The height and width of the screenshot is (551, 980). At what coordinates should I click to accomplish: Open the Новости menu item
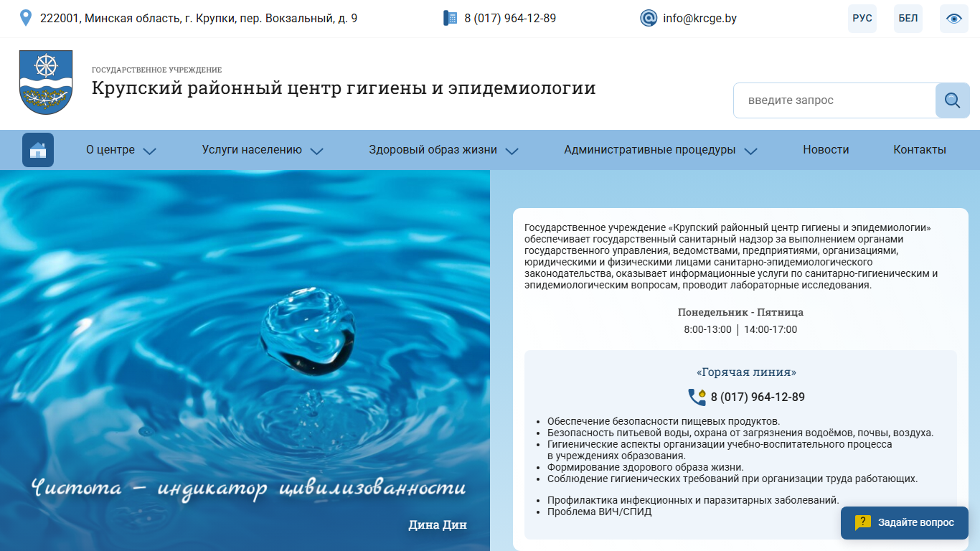click(x=826, y=150)
